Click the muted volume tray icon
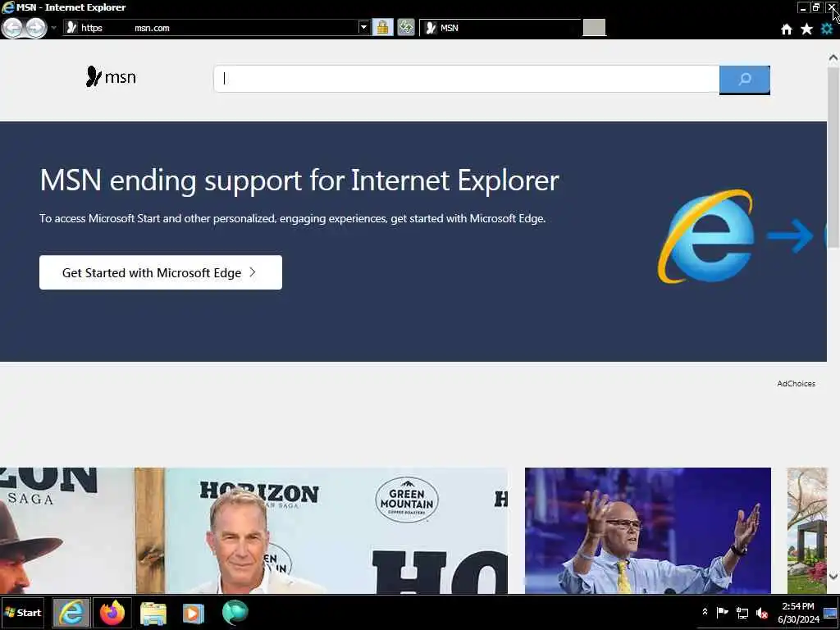Image resolution: width=840 pixels, height=630 pixels. click(x=762, y=612)
